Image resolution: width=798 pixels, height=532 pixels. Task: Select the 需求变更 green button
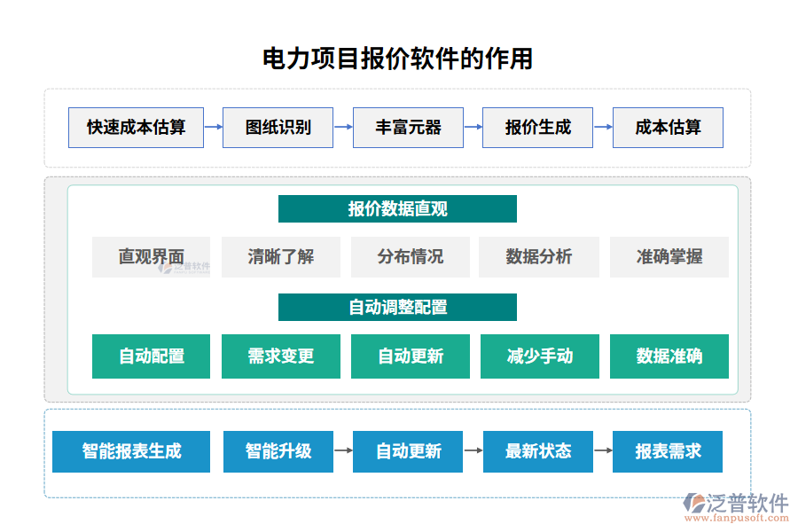[x=280, y=356]
